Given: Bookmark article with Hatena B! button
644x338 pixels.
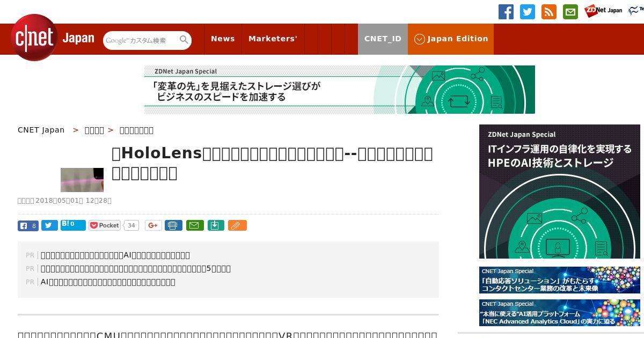Looking at the screenshot, I should (x=73, y=225).
